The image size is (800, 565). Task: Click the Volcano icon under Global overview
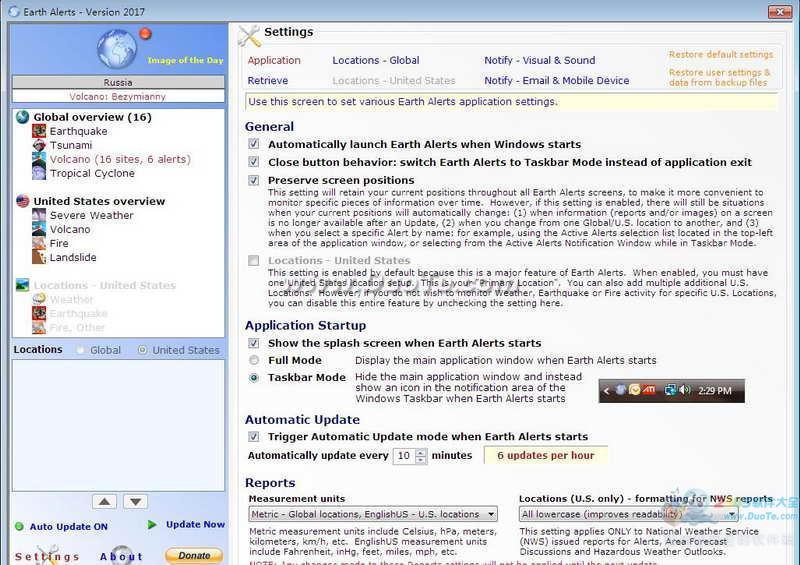(x=39, y=159)
